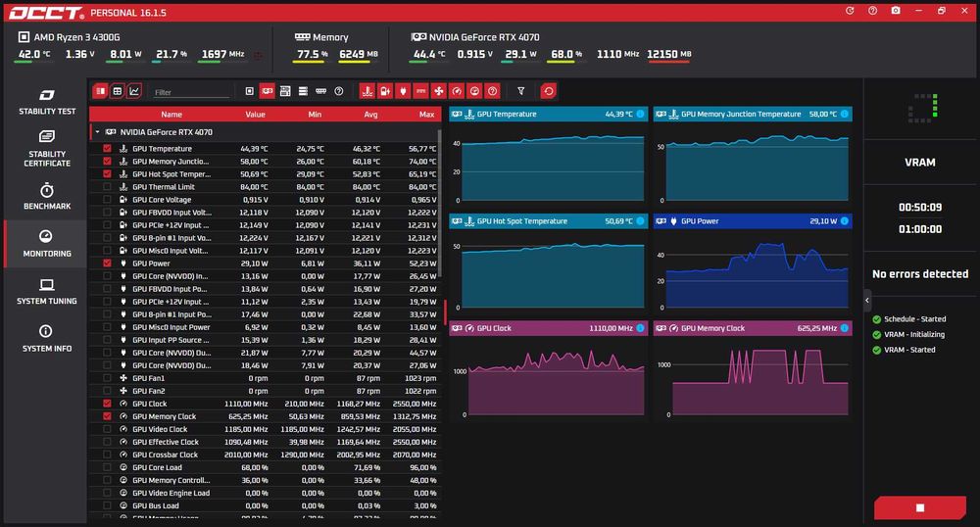The height and width of the screenshot is (527, 980).
Task: Open the Benchmark section
Action: [x=47, y=196]
